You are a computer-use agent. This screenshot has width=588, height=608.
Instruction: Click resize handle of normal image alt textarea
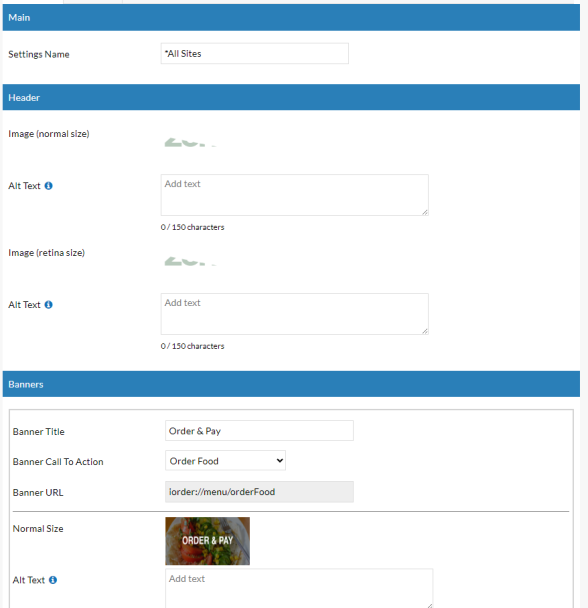[425, 212]
